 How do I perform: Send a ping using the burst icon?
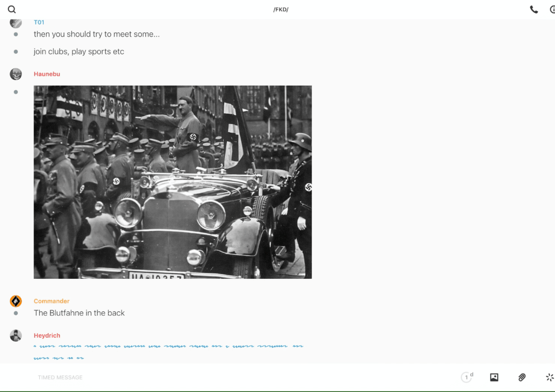549,377
